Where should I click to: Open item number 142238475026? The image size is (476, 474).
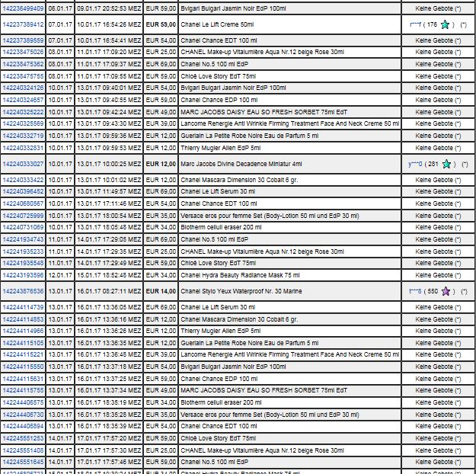point(23,52)
